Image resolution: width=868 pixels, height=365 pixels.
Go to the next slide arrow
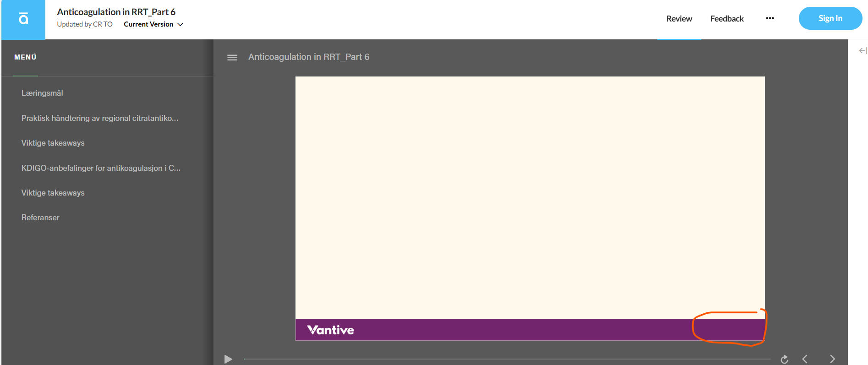[832, 359]
